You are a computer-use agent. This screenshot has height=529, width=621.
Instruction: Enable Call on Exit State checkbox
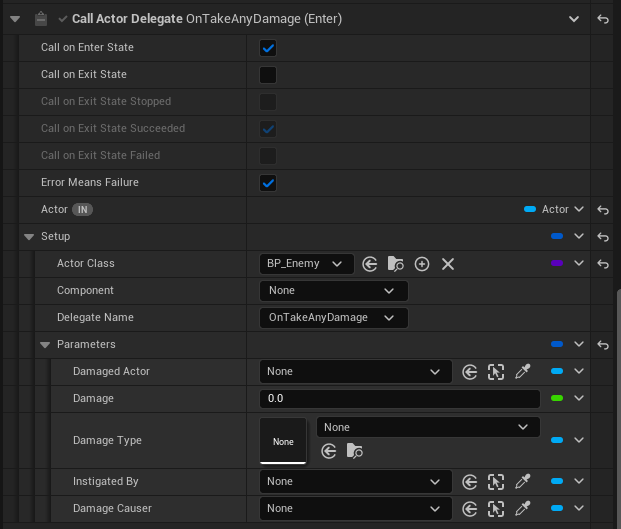pos(268,75)
